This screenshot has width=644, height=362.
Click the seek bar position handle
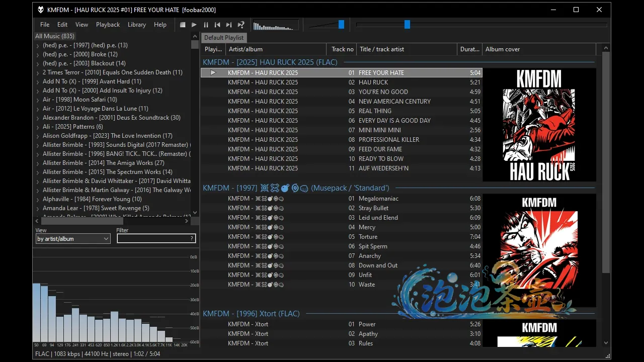[x=407, y=24]
